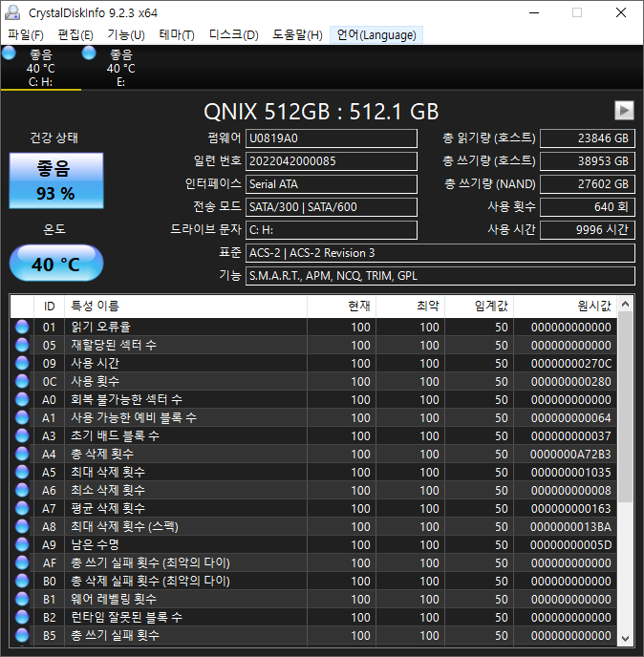Click the status icon of row A7
Viewport: 644px width, 657px height.
pyautogui.click(x=22, y=509)
